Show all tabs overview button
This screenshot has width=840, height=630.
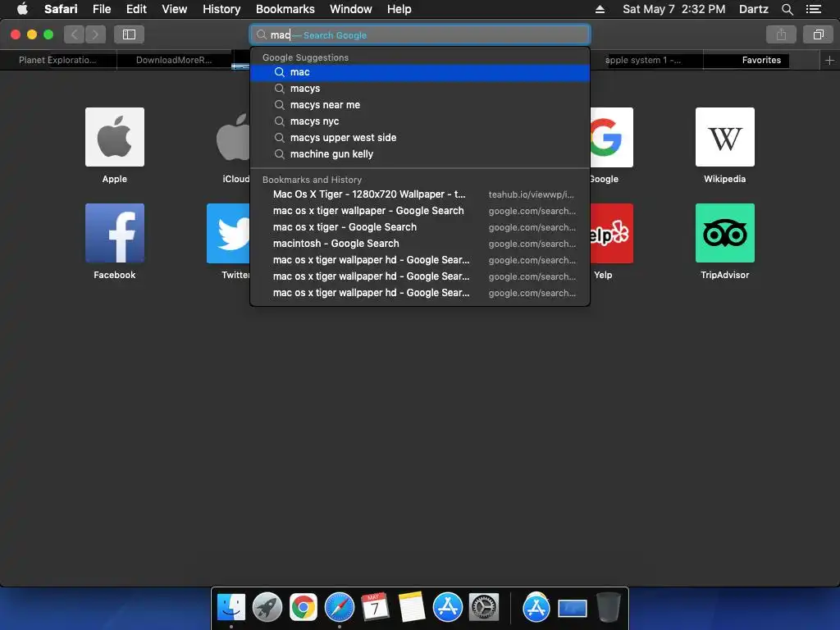click(x=818, y=34)
